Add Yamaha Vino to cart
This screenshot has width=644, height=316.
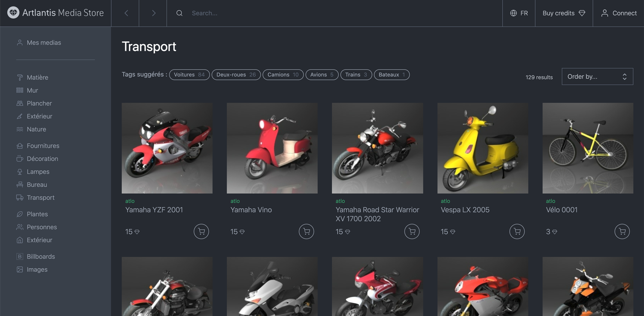pos(307,232)
